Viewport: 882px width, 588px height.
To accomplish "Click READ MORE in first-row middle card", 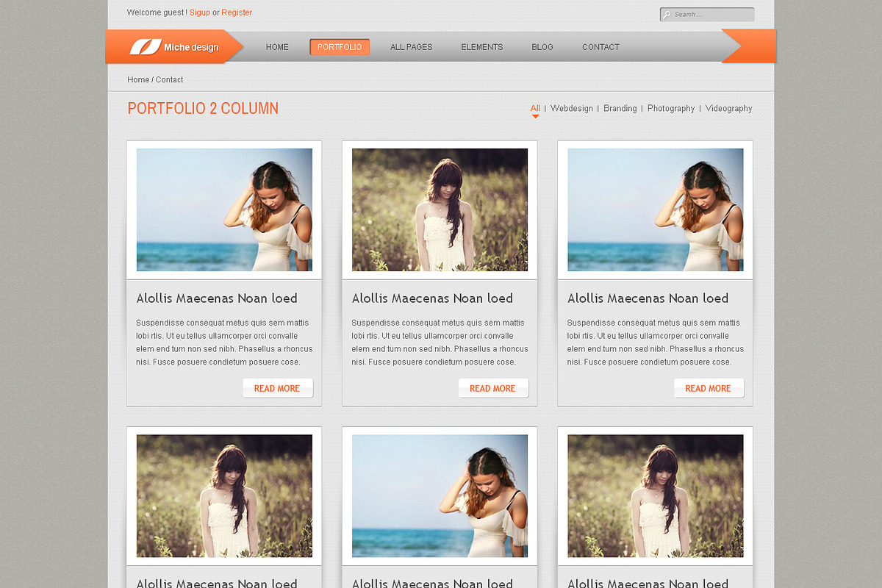I will click(493, 388).
